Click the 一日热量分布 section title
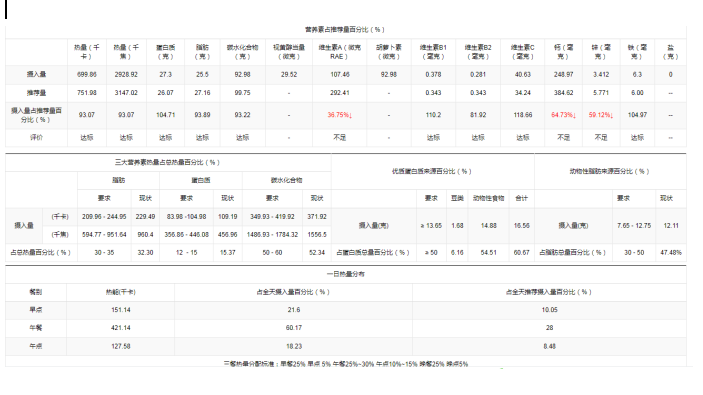 coord(345,274)
